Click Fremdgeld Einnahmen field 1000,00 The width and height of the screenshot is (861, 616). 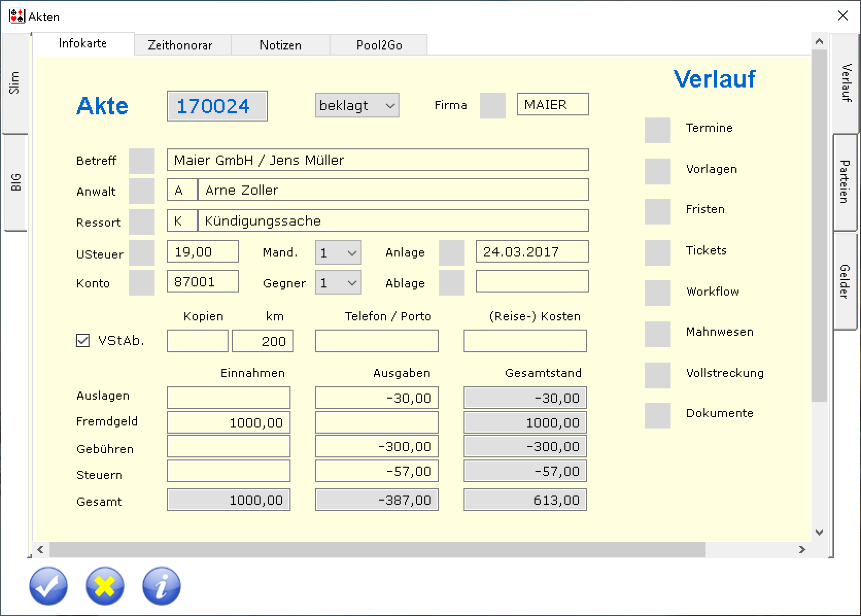pyautogui.click(x=229, y=422)
